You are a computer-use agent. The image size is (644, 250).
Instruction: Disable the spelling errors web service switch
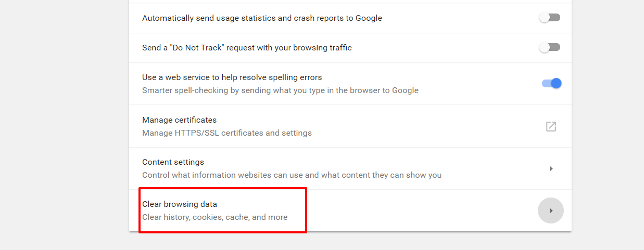click(x=552, y=83)
